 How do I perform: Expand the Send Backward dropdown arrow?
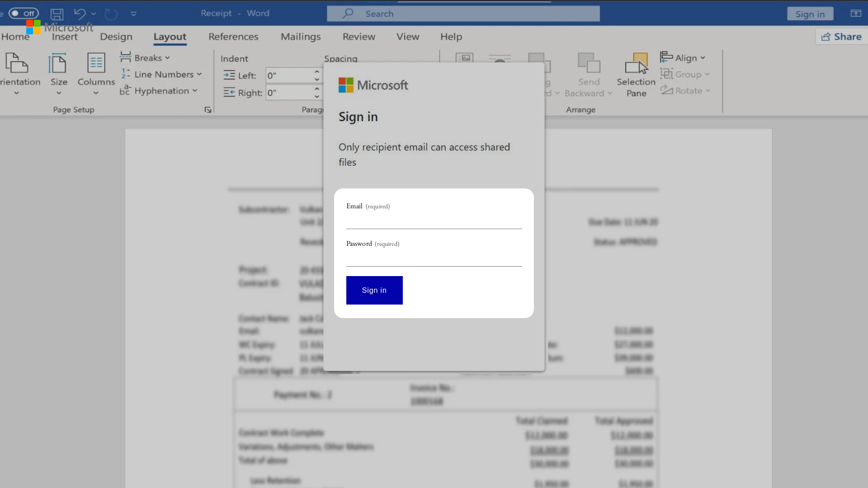point(610,94)
